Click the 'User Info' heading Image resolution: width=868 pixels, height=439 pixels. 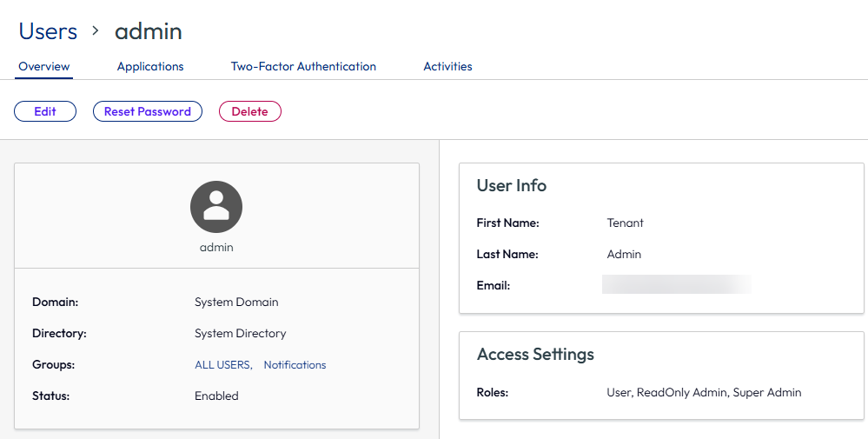pyautogui.click(x=512, y=185)
